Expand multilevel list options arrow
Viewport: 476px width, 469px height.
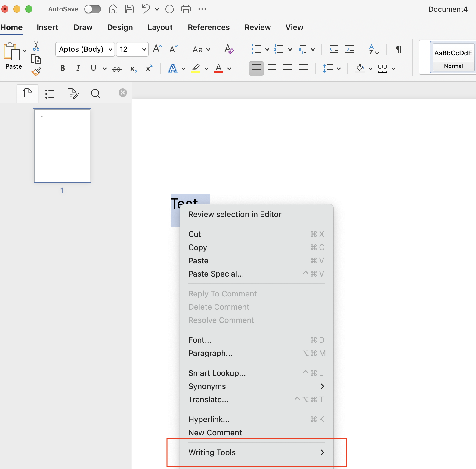pyautogui.click(x=313, y=49)
